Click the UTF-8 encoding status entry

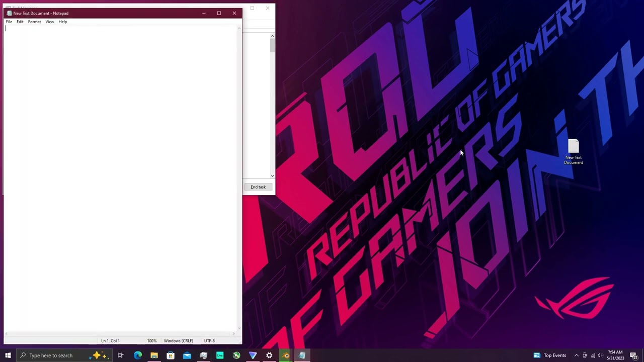pos(209,341)
